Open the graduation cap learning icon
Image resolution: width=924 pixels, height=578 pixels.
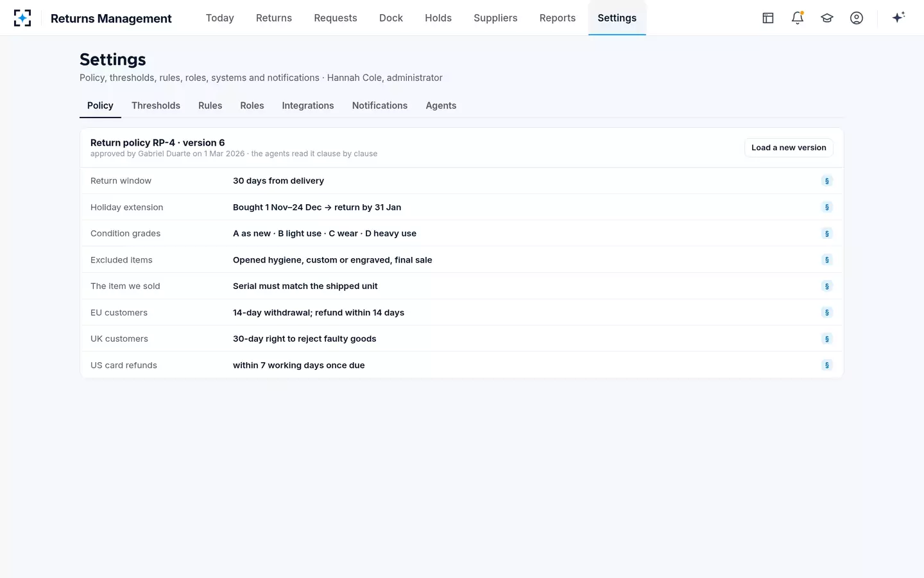[827, 18]
